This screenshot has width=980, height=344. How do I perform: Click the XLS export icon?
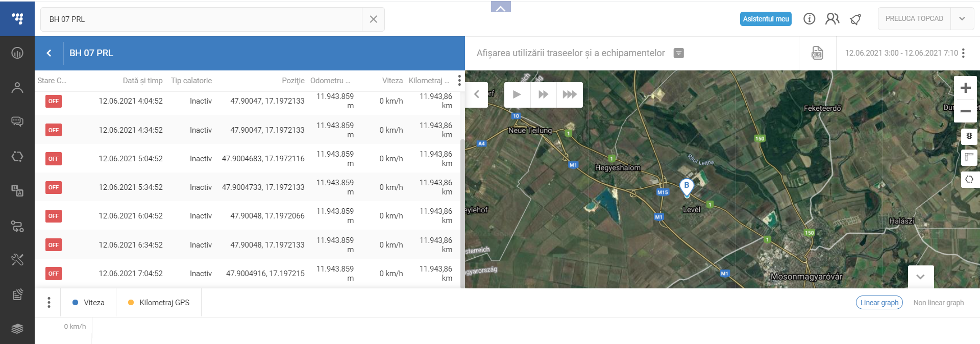817,53
